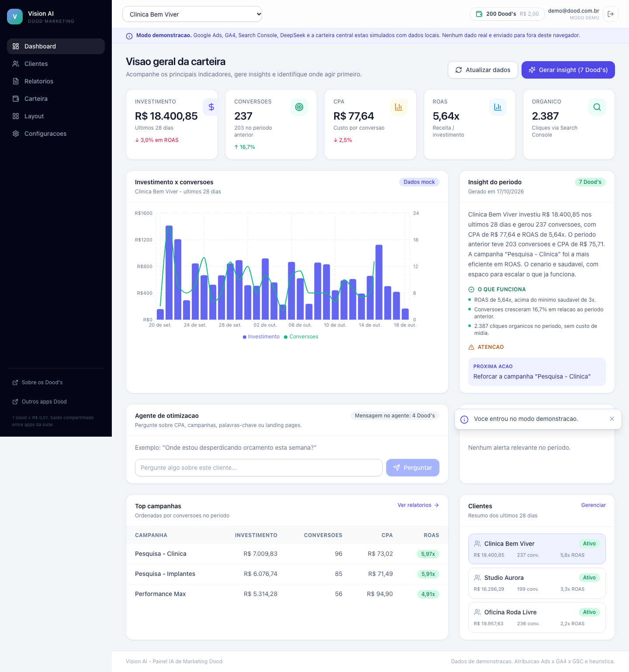Click the chart icon on ROAS card
Image resolution: width=629 pixels, height=672 pixels.
498,107
